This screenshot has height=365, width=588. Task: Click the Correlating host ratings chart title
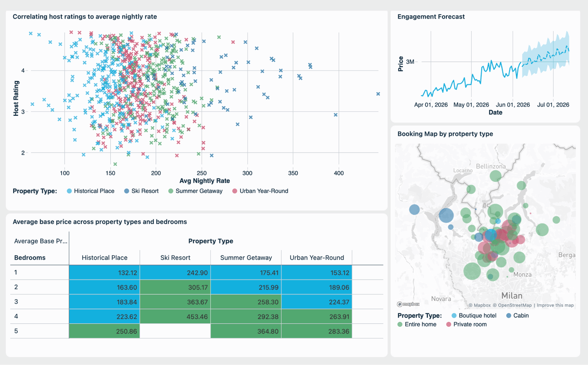[85, 17]
